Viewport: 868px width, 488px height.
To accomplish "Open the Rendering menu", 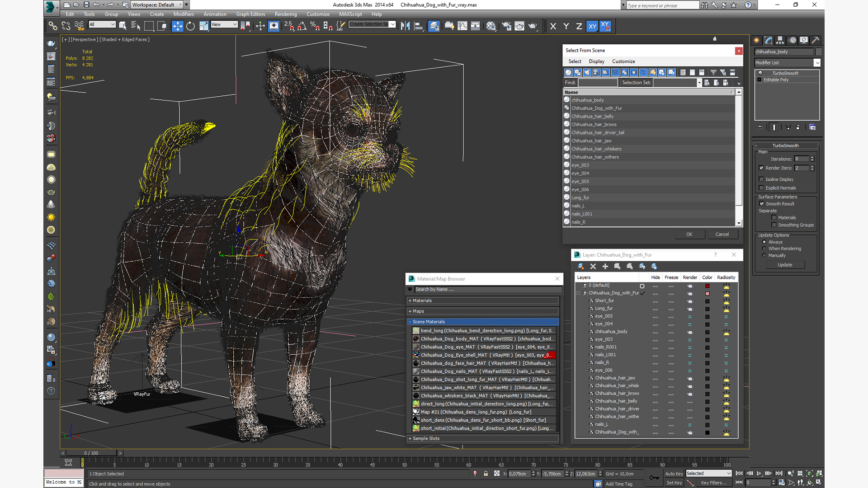I will (x=286, y=14).
